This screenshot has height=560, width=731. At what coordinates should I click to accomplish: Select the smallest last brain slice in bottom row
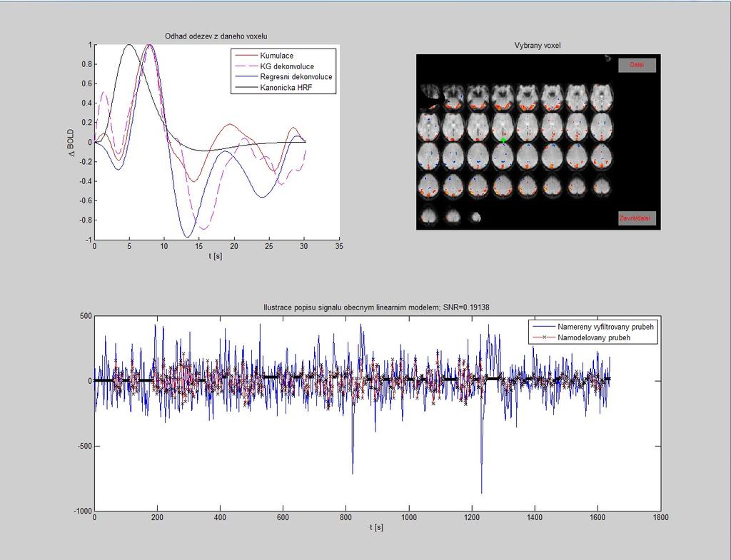click(x=475, y=217)
